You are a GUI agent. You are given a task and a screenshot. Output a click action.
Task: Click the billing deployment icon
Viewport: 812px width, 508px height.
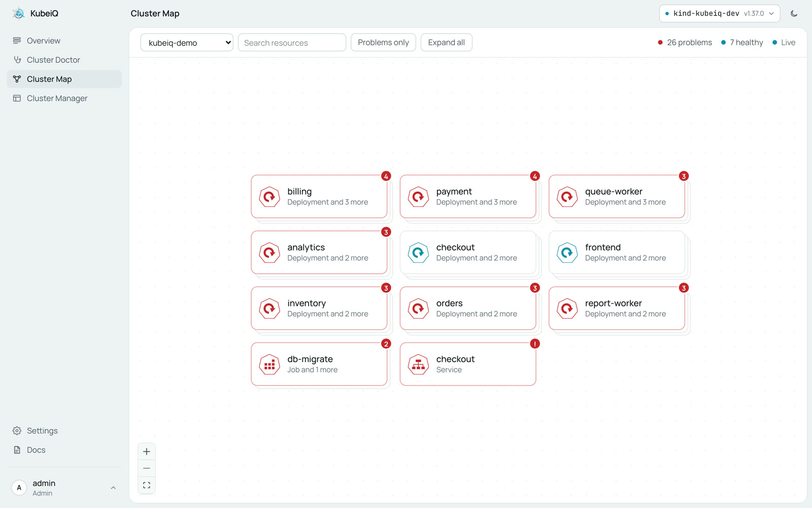[x=269, y=197]
